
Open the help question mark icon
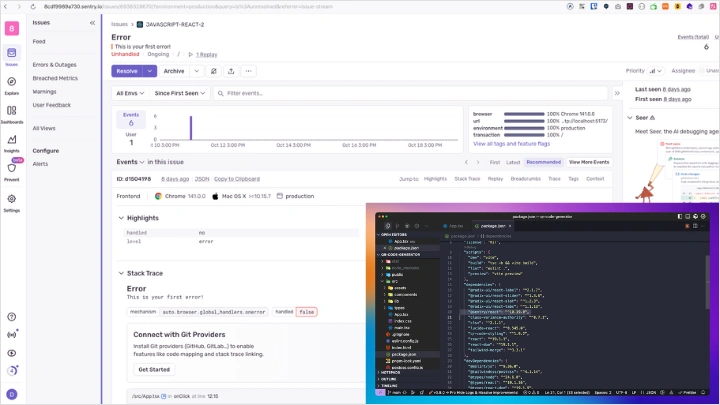click(x=12, y=317)
